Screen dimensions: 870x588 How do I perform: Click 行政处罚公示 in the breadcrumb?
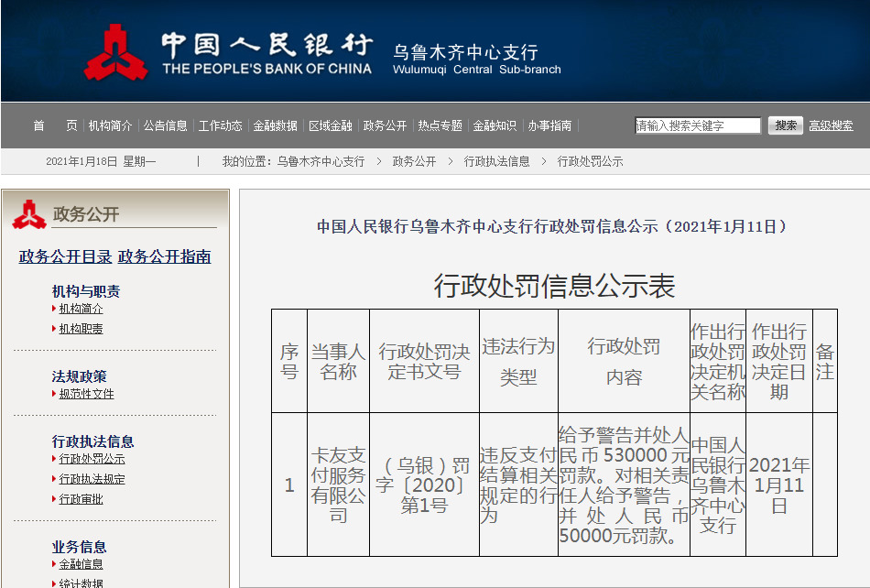(x=590, y=161)
